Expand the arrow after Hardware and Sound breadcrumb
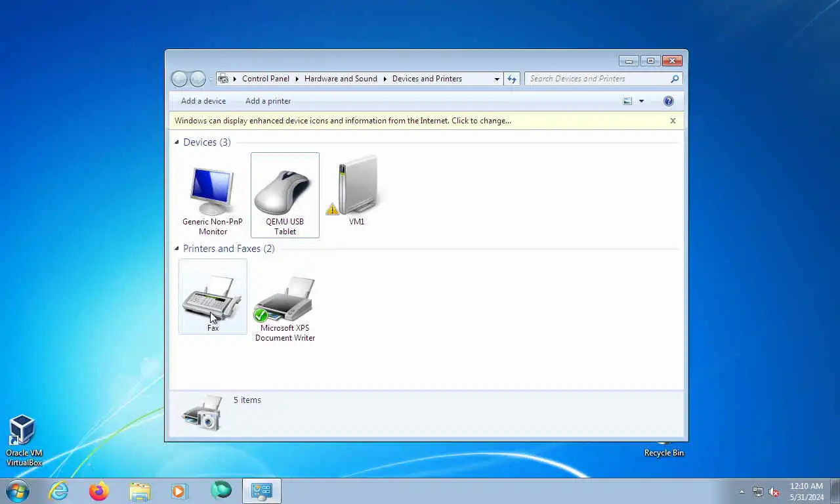The image size is (840, 504). 385,79
